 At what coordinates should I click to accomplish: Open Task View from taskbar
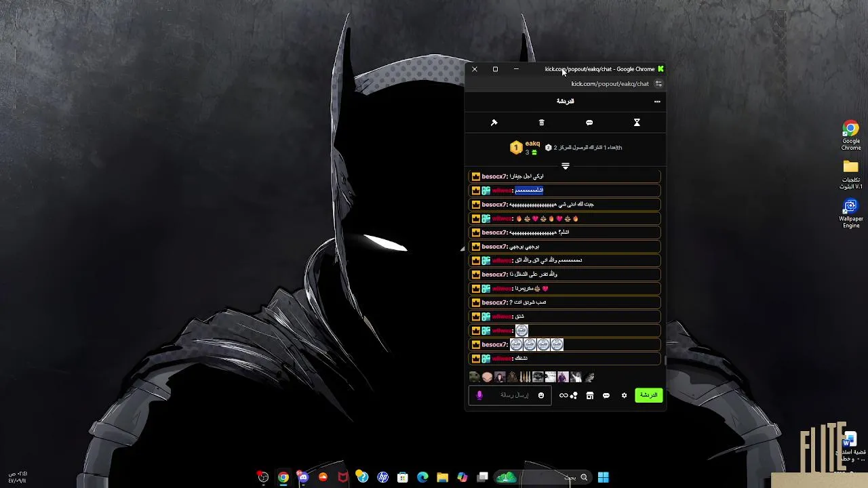483,477
